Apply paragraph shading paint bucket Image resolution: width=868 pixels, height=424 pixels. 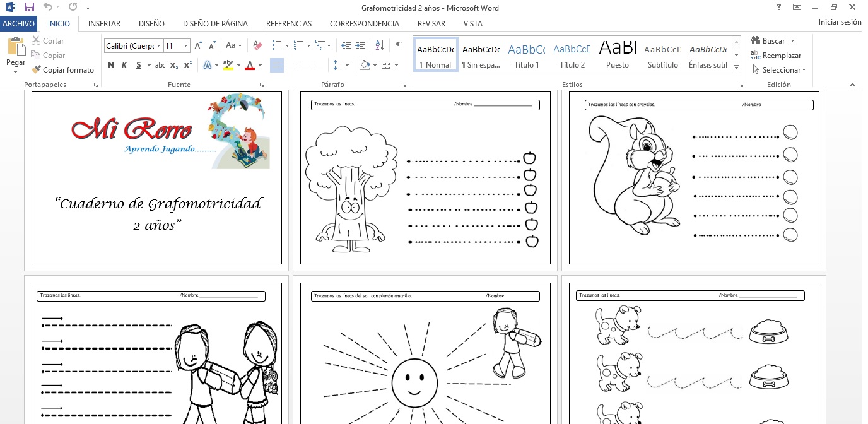pos(365,65)
